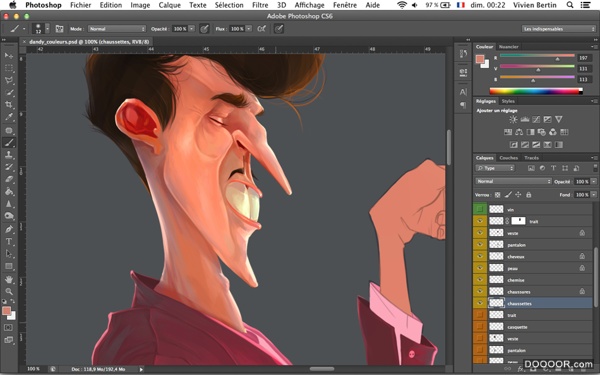Select the Eraser tool

(9, 179)
